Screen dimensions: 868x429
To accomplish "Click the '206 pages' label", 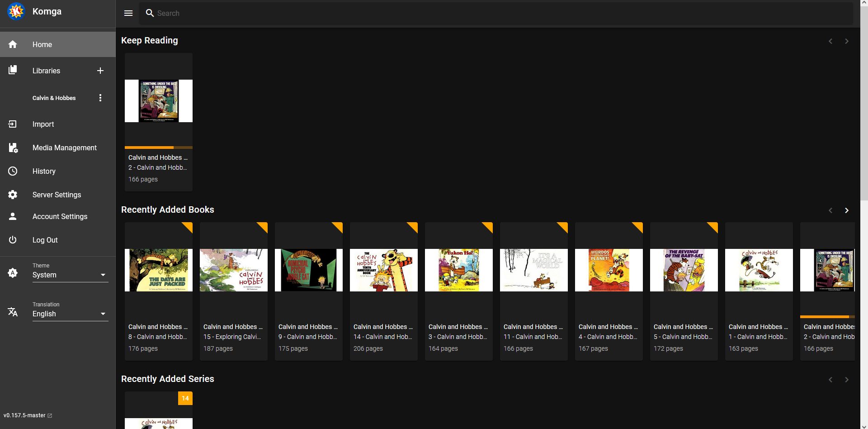I will point(368,348).
